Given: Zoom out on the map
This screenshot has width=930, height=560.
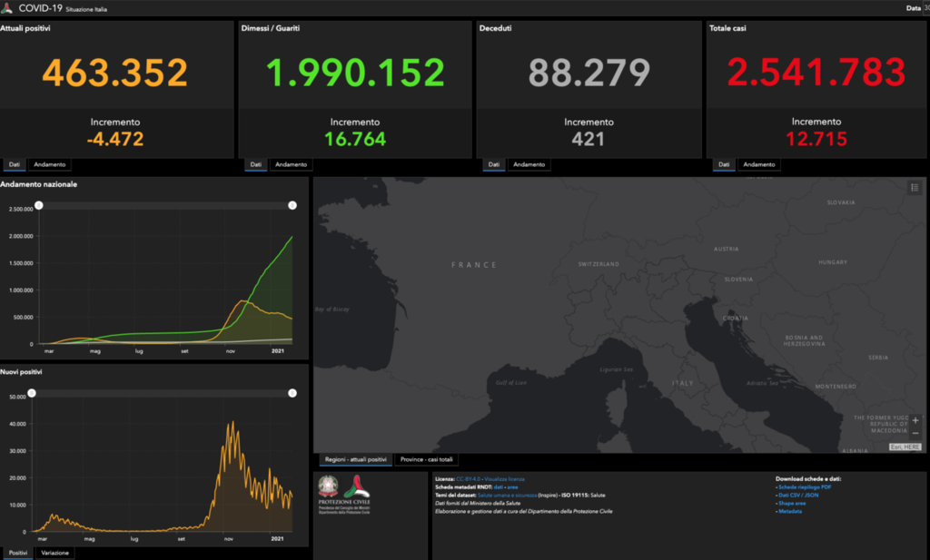Looking at the screenshot, I should pyautogui.click(x=915, y=433).
